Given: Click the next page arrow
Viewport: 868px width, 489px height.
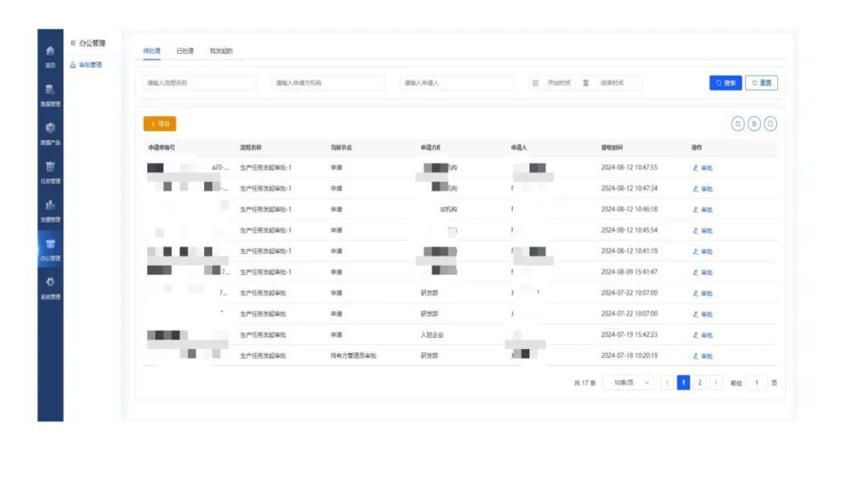Looking at the screenshot, I should point(716,383).
